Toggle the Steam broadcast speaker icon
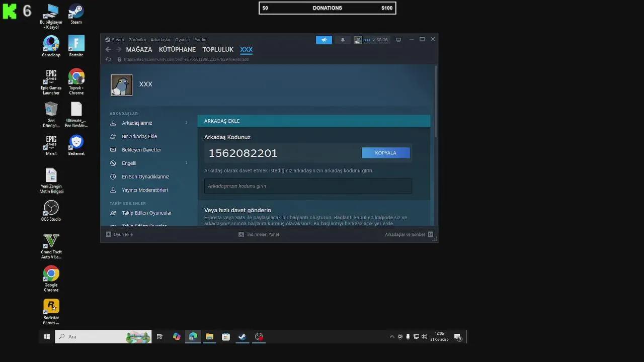644x362 pixels. [x=324, y=40]
